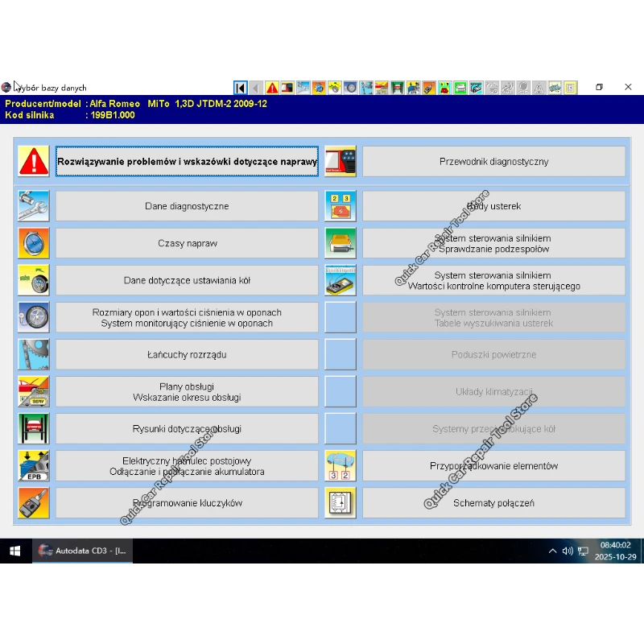Click large multimeter icon beside Wartości kontrolne
644x644 pixels.
tap(341, 280)
